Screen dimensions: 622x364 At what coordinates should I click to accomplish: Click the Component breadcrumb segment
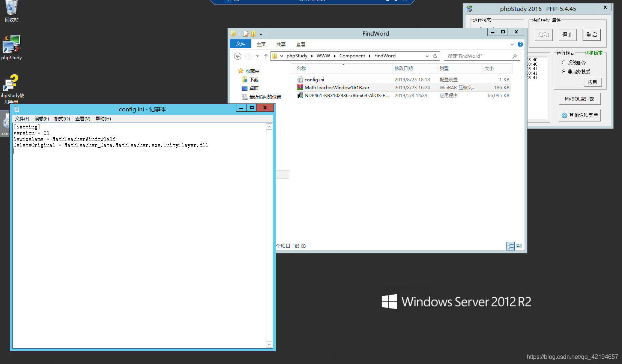pos(352,56)
